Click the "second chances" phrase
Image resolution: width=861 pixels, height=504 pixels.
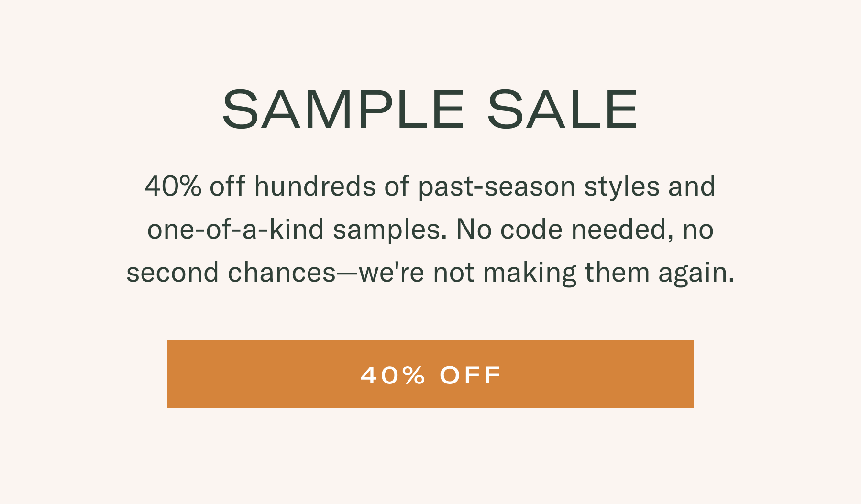231,272
